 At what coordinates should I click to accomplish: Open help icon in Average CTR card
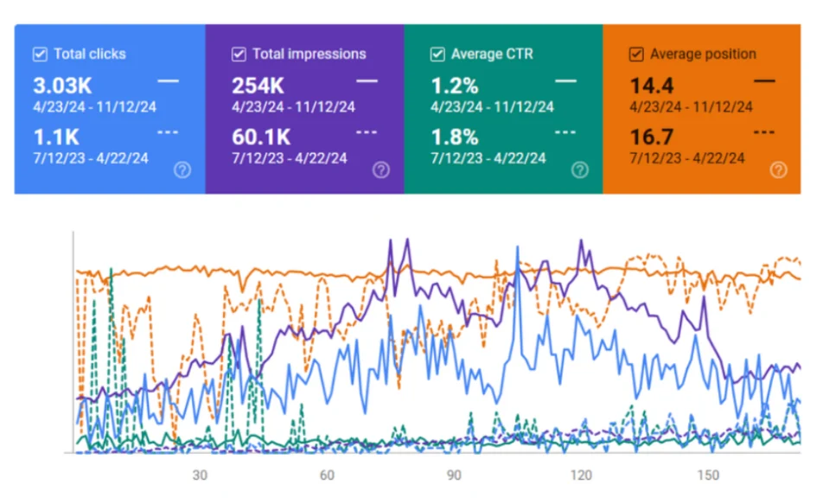coord(580,170)
